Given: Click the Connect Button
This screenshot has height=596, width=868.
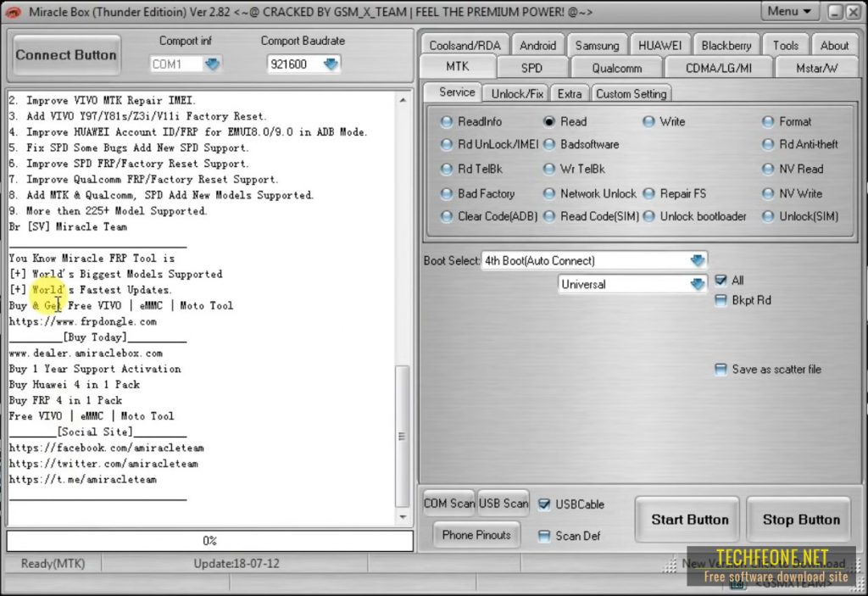Looking at the screenshot, I should 66,55.
